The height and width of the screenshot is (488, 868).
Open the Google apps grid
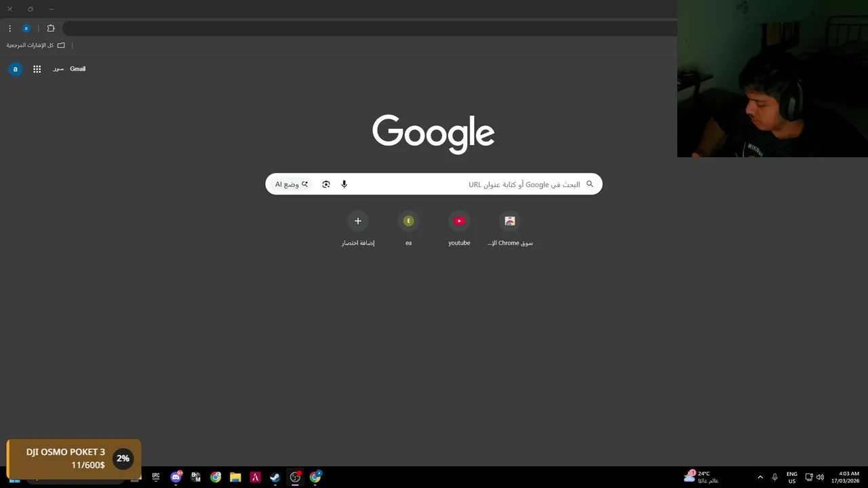pyautogui.click(x=37, y=69)
